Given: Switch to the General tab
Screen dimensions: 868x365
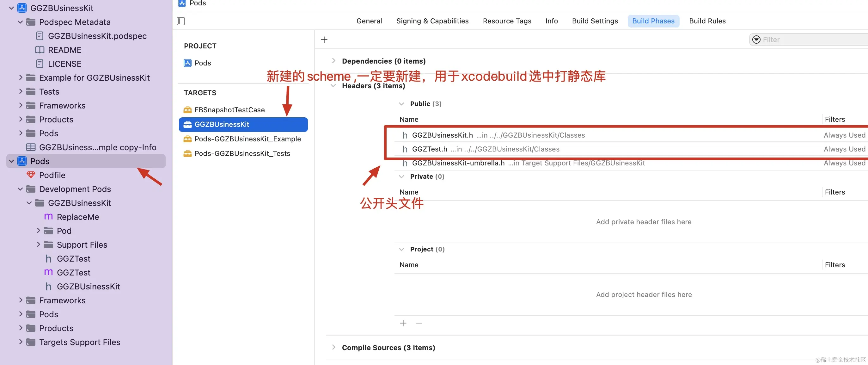Looking at the screenshot, I should [x=369, y=21].
